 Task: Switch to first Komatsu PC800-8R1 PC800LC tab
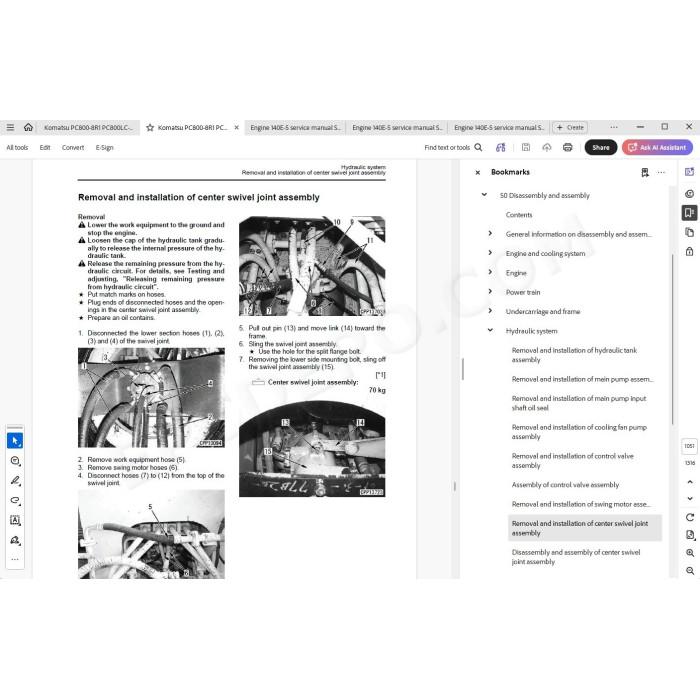tap(88, 128)
